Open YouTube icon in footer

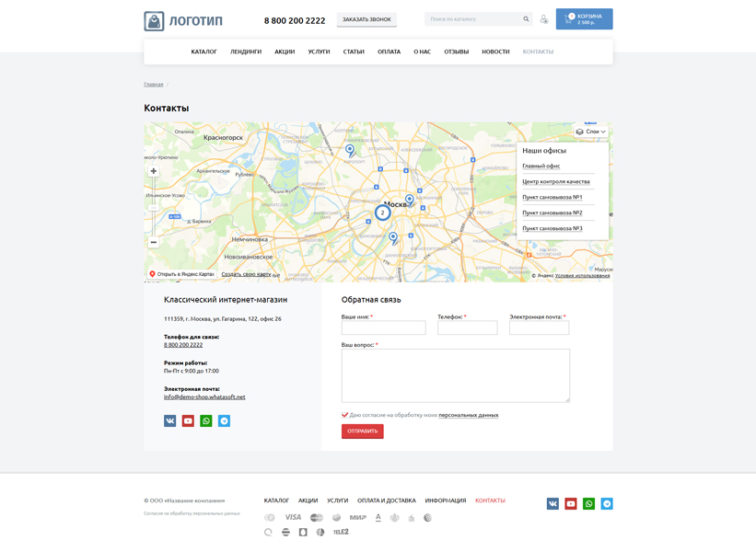point(571,503)
